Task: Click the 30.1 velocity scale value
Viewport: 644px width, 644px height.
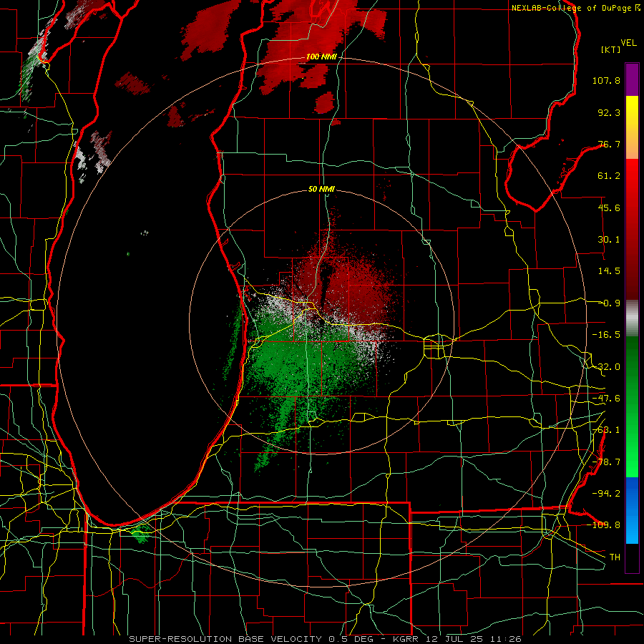Action: pos(609,240)
